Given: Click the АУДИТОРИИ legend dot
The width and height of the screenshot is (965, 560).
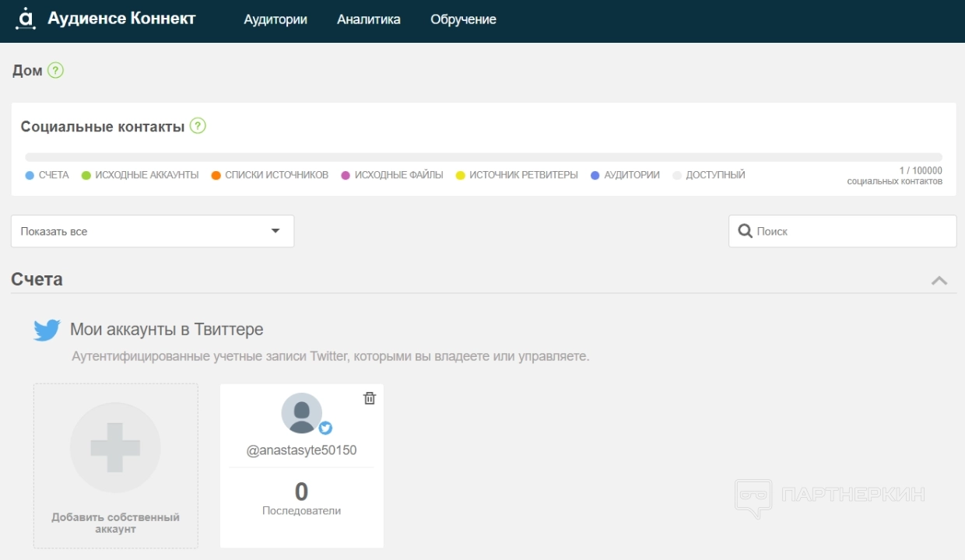Looking at the screenshot, I should pyautogui.click(x=595, y=176).
